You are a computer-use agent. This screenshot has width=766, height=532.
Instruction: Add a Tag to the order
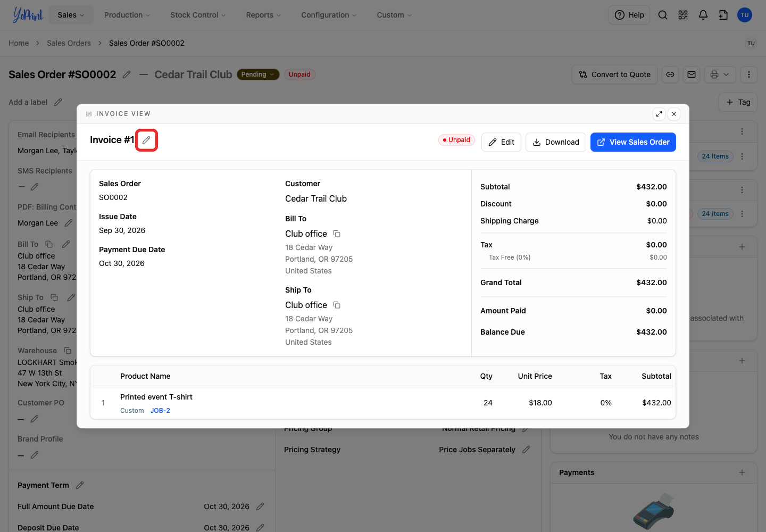click(x=738, y=102)
